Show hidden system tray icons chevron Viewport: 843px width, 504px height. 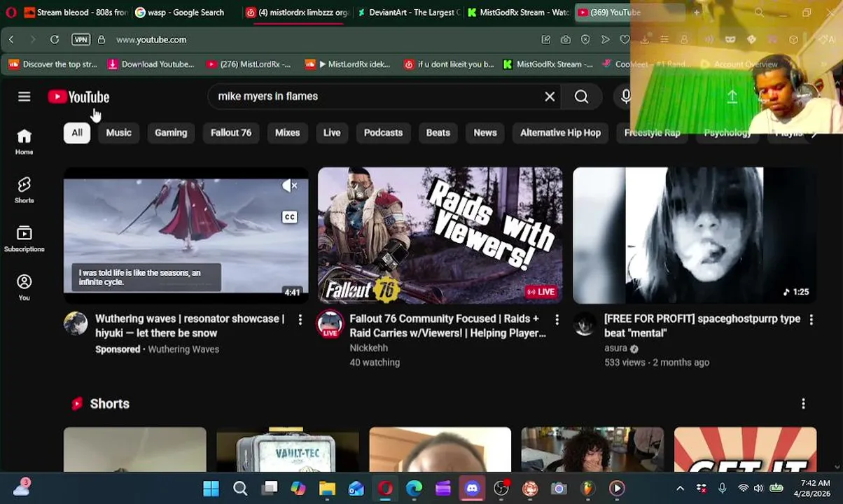[680, 488]
